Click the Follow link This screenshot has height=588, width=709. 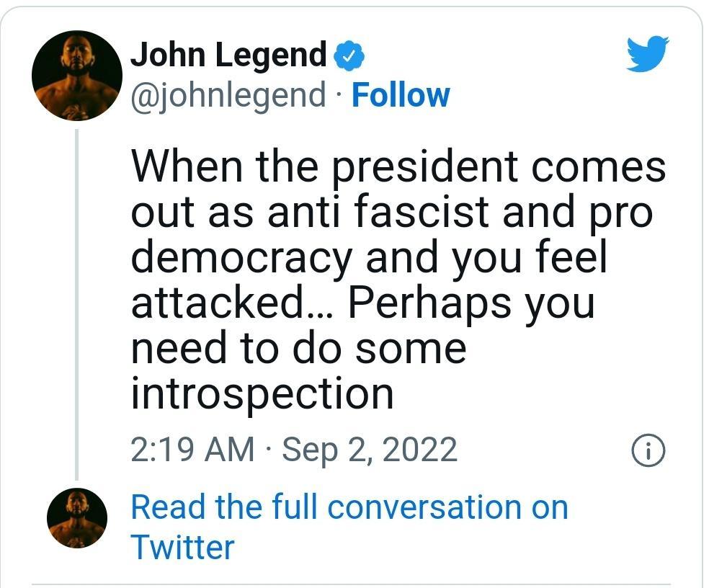click(402, 94)
